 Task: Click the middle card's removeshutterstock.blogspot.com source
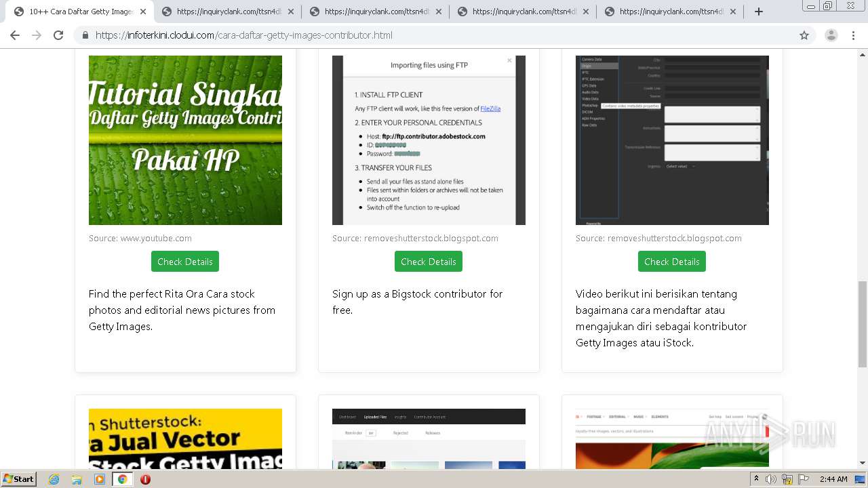415,238
